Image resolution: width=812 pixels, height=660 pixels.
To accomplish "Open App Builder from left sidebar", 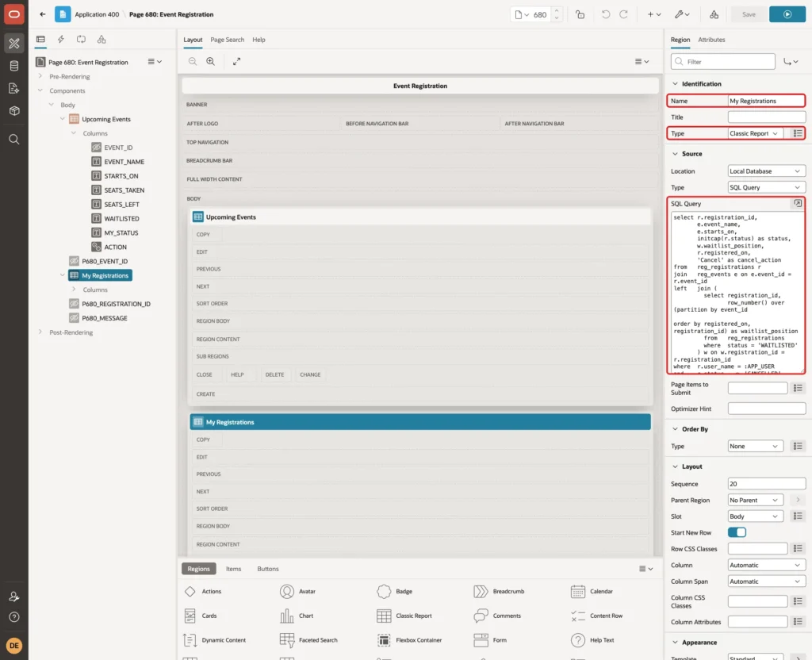I will (x=14, y=43).
